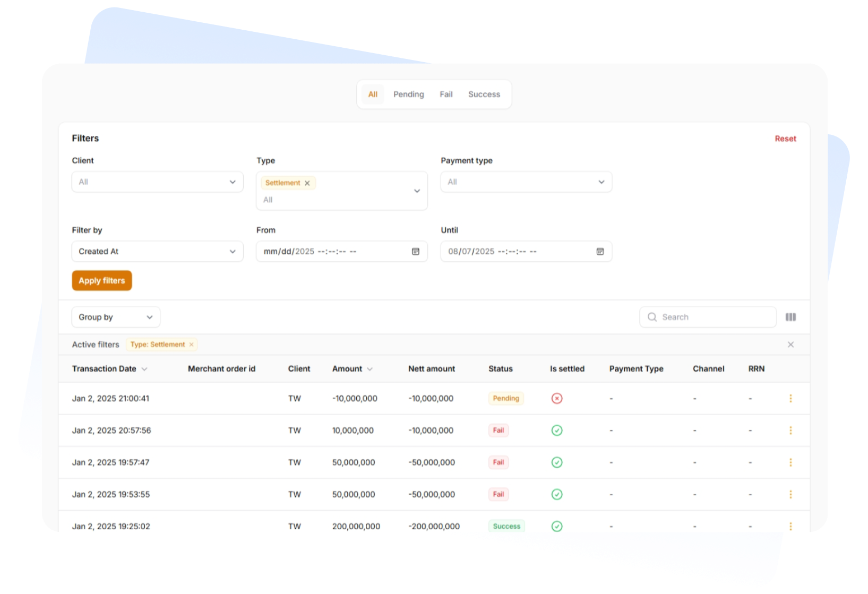Open row actions menu for 21:00:41 transaction
This screenshot has height=594, width=868.
[790, 398]
